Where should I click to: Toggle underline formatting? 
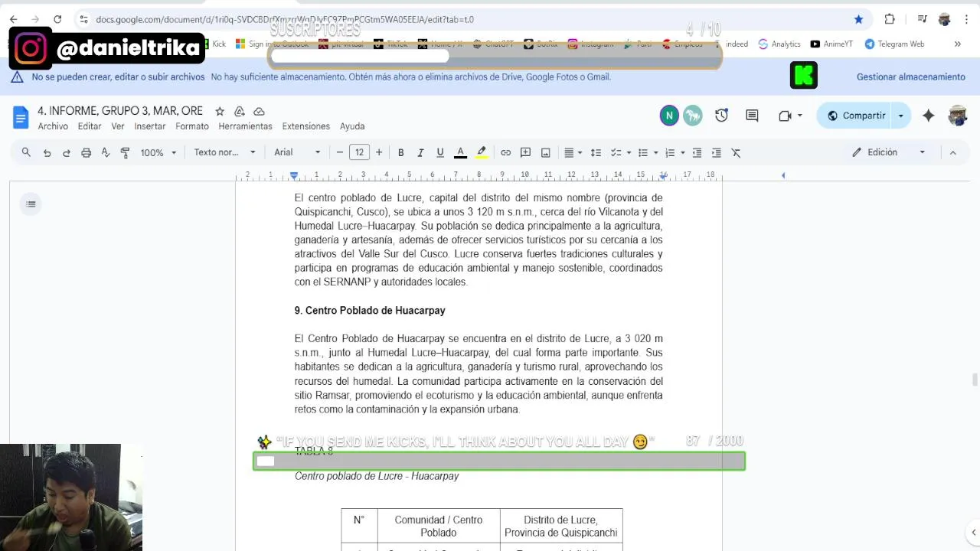(440, 152)
